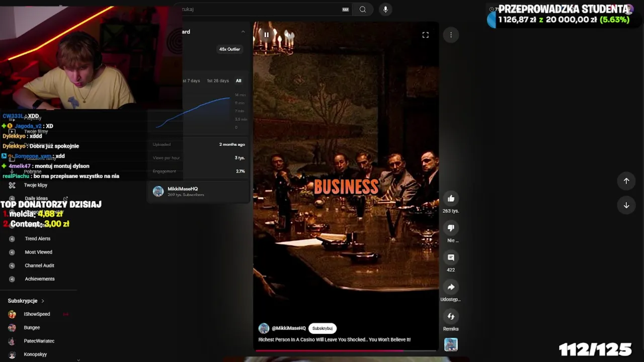Click the 2 months ago uploaded value
This screenshot has height=362, width=644.
(x=232, y=144)
